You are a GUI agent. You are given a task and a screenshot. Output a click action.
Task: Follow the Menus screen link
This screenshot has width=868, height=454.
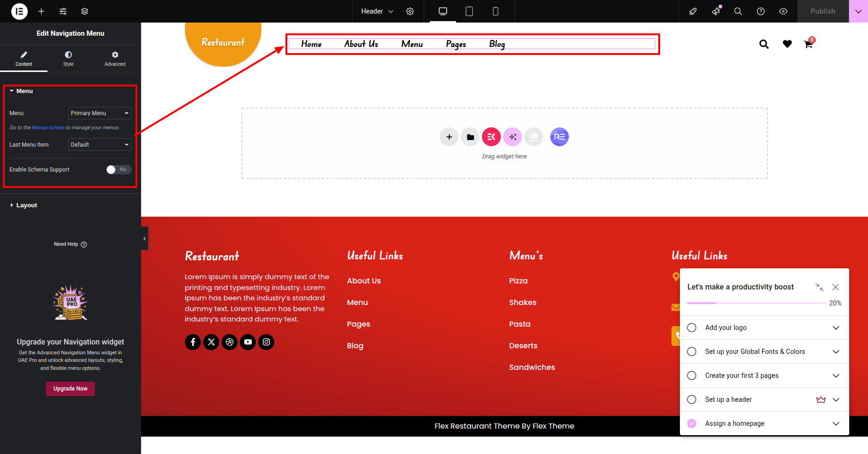tap(48, 128)
